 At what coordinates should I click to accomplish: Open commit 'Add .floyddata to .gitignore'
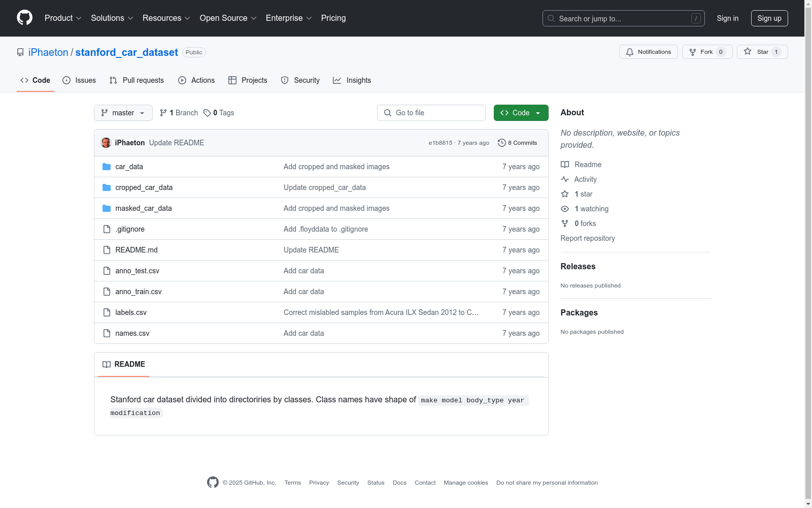pos(326,229)
